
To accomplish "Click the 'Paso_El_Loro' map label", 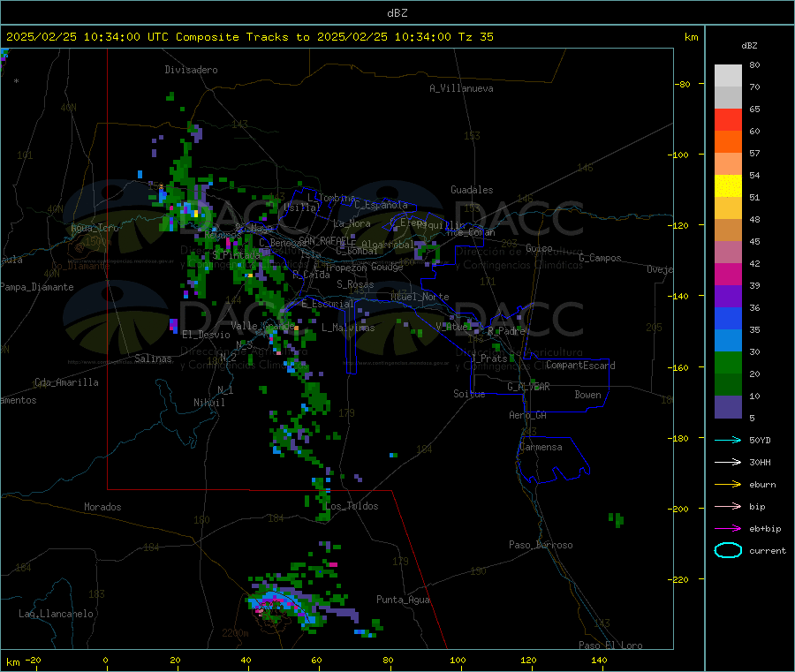I will tap(610, 646).
